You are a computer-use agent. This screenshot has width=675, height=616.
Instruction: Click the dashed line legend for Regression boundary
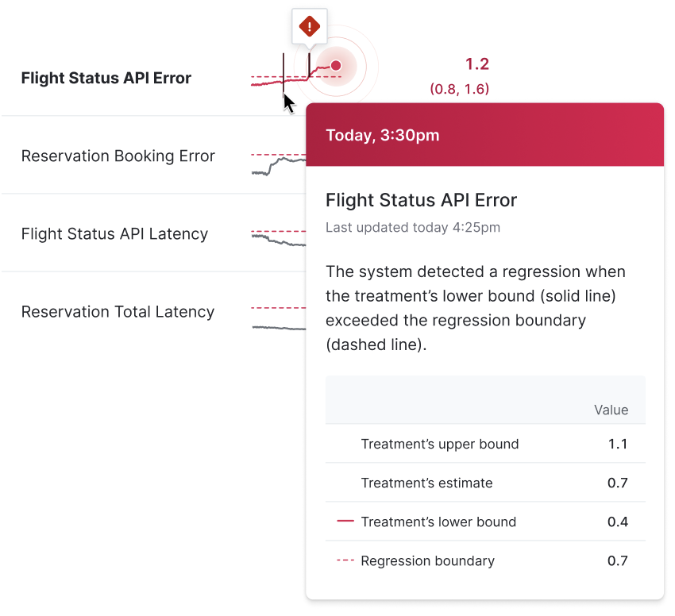pos(345,560)
